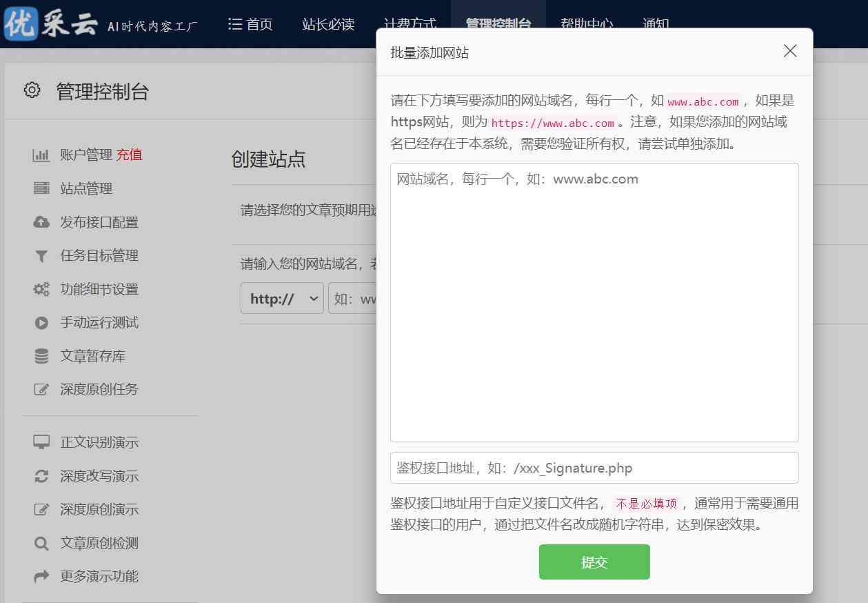Click the play circle icon for 手动运行测试
The height and width of the screenshot is (603, 868).
click(41, 323)
